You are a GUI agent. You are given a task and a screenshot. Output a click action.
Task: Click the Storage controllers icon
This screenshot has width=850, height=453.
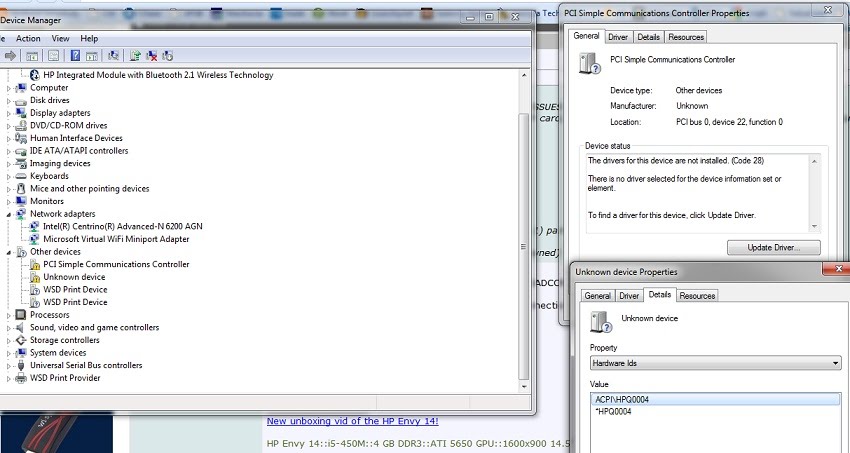tap(21, 340)
